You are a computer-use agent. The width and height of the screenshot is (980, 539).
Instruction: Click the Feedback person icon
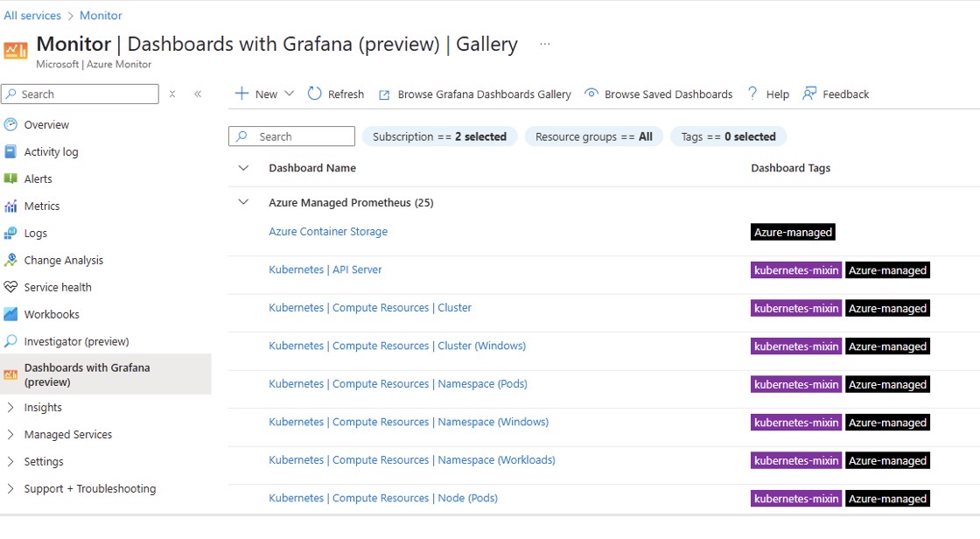(809, 94)
